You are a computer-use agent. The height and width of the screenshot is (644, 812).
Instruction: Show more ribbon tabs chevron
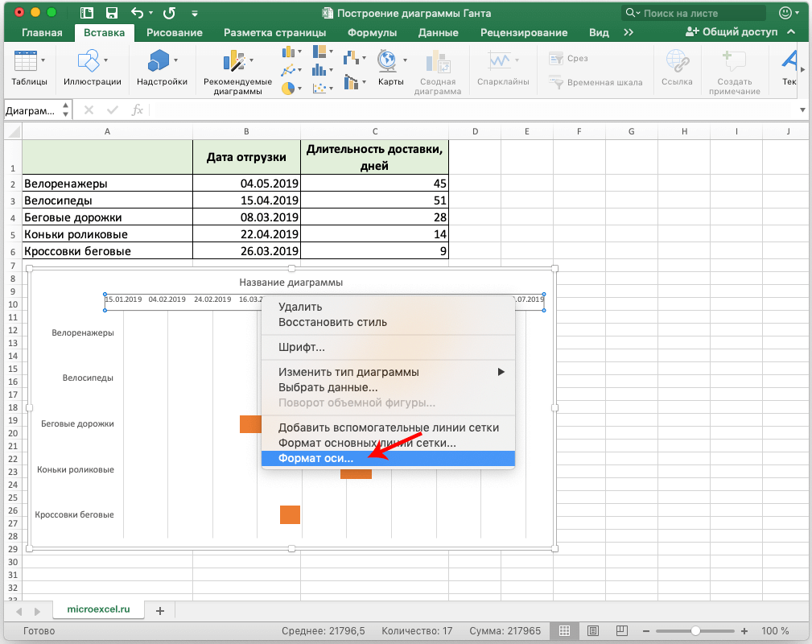point(629,33)
